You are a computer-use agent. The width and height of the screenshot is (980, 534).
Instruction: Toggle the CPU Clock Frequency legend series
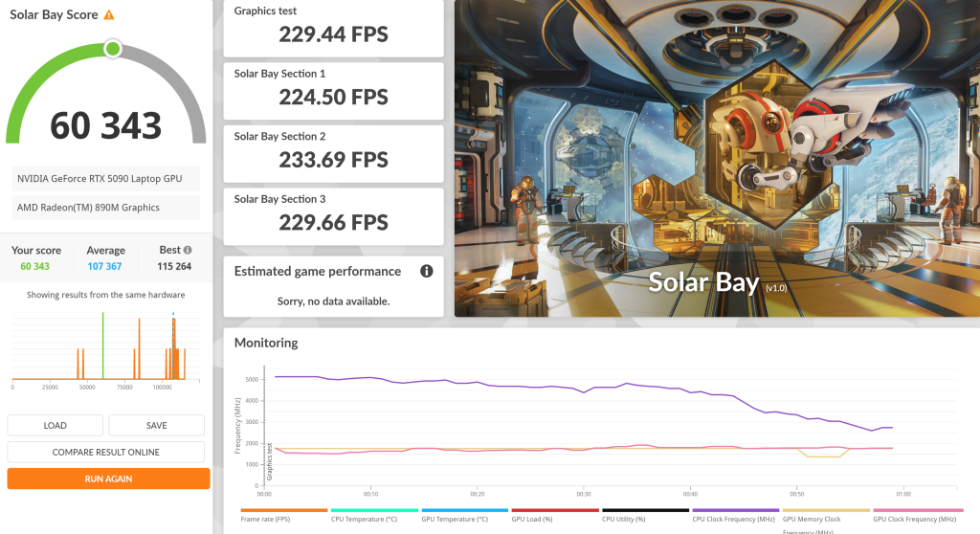coord(733,518)
